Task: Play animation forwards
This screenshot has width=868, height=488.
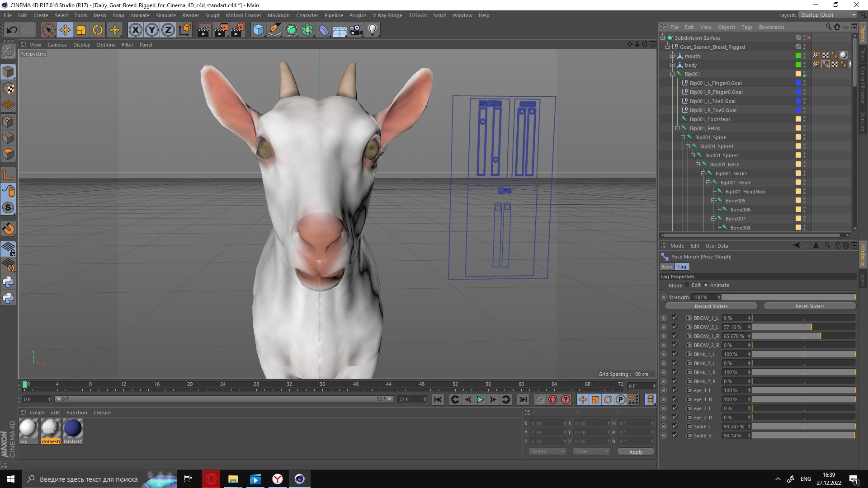Action: pos(481,399)
